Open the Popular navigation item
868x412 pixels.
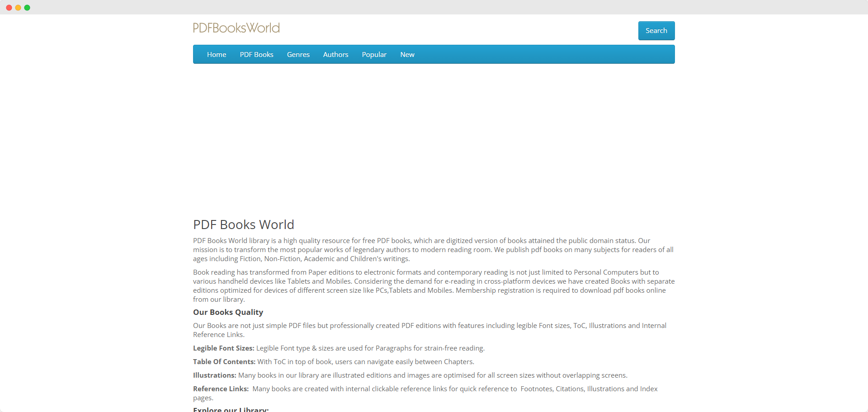(374, 55)
